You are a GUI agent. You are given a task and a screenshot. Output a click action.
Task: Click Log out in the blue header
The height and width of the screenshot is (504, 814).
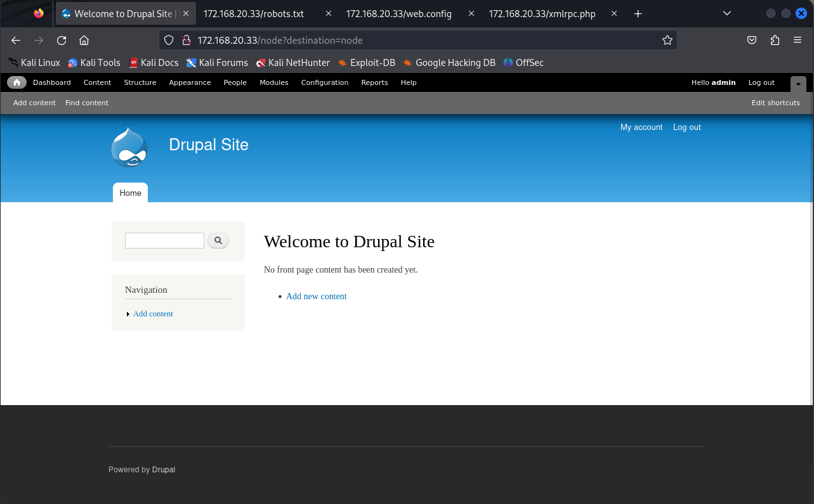[687, 127]
